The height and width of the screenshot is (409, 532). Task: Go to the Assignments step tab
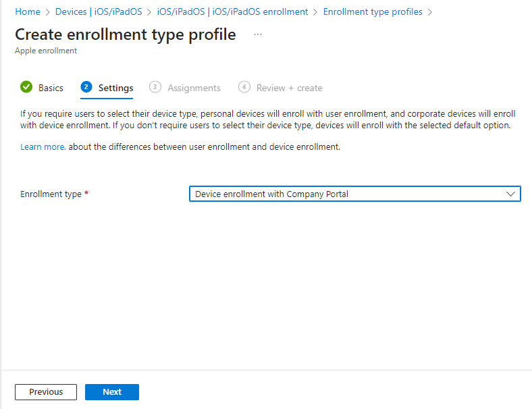point(194,88)
